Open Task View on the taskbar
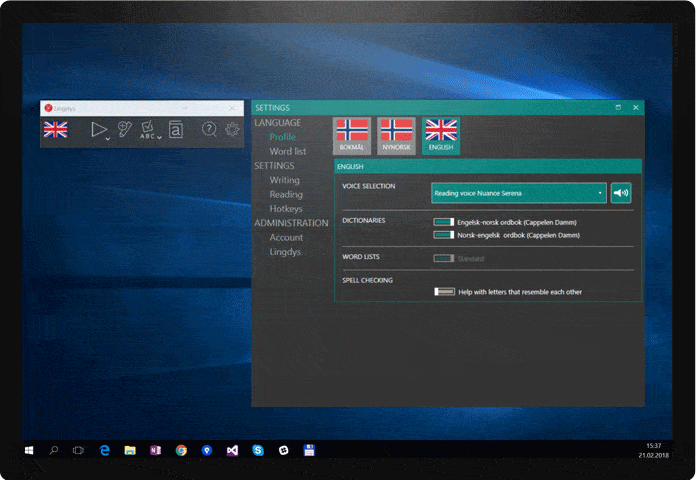Viewport: 696px width, 480px height. [78, 451]
